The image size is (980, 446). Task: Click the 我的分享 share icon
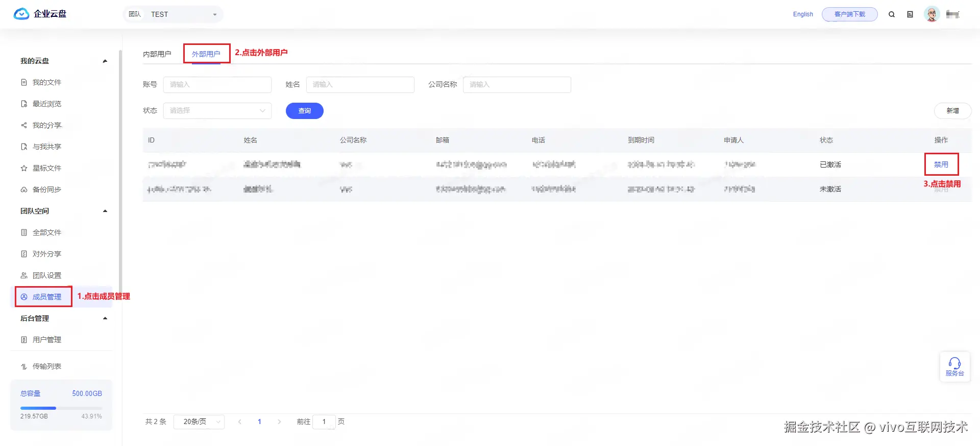[24, 125]
